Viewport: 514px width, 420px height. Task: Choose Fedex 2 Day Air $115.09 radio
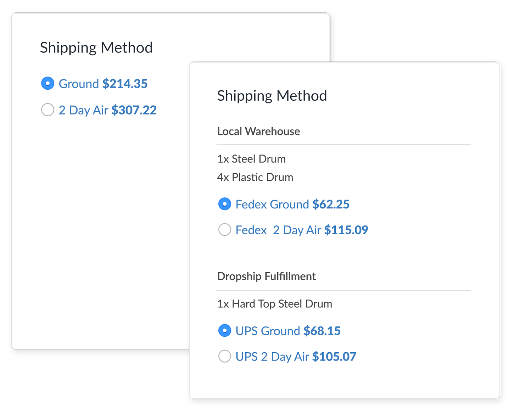[x=224, y=230]
